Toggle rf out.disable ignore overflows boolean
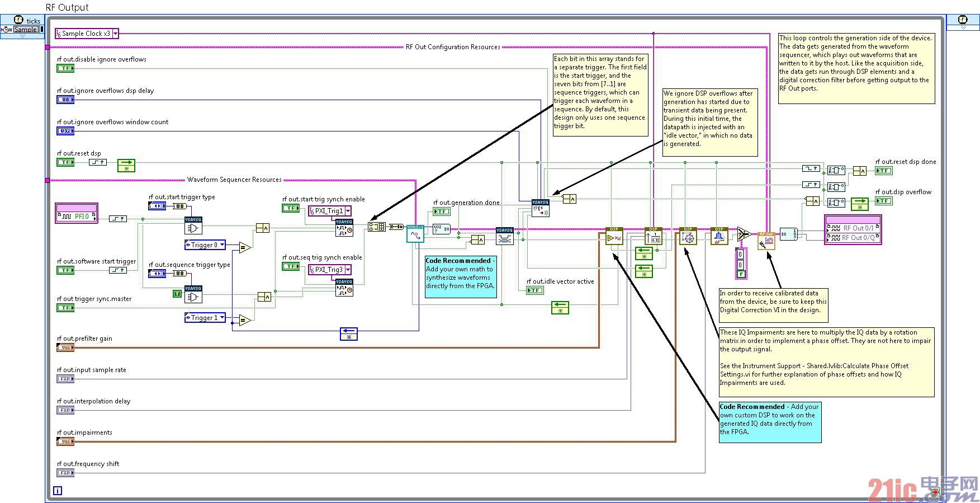980x503 pixels. [65, 68]
